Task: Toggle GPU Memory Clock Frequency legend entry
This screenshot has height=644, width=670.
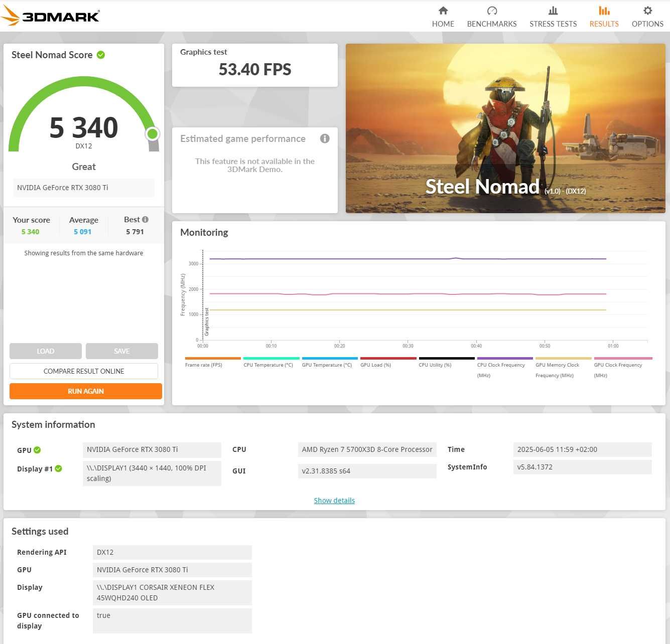Action: click(x=564, y=367)
